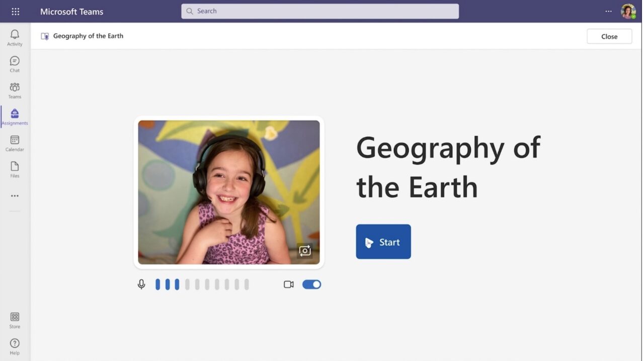
Task: Toggle the camera switch off
Action: click(311, 284)
